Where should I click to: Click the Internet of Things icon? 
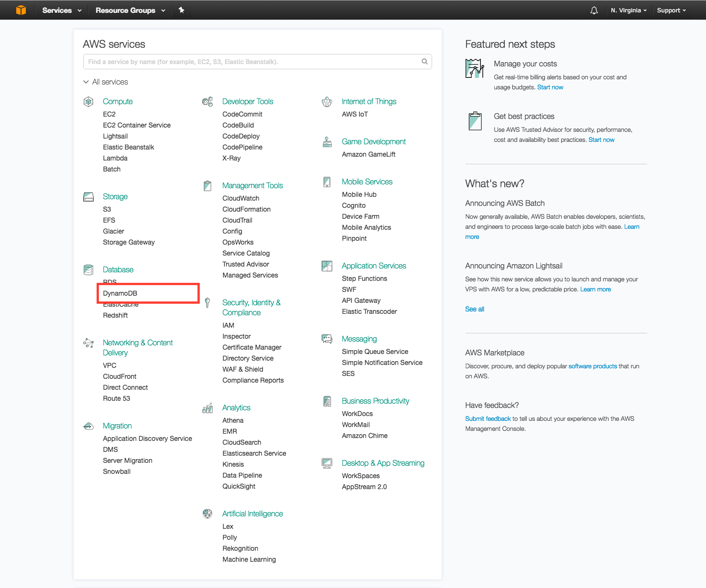click(x=327, y=101)
